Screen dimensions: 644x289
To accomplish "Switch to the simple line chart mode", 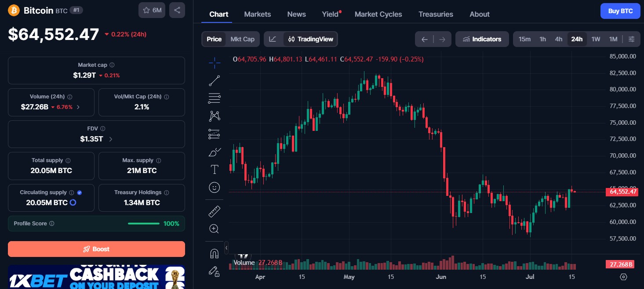I will (x=273, y=39).
